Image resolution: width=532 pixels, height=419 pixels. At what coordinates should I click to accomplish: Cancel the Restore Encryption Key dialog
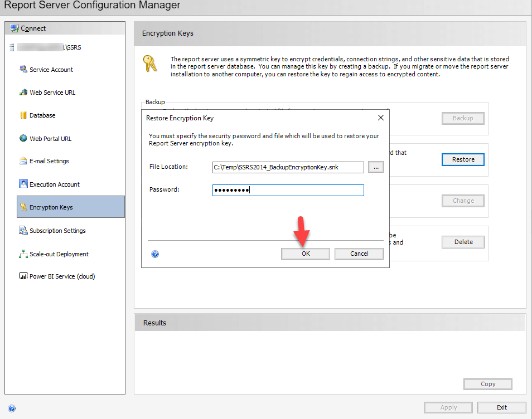pyautogui.click(x=359, y=254)
